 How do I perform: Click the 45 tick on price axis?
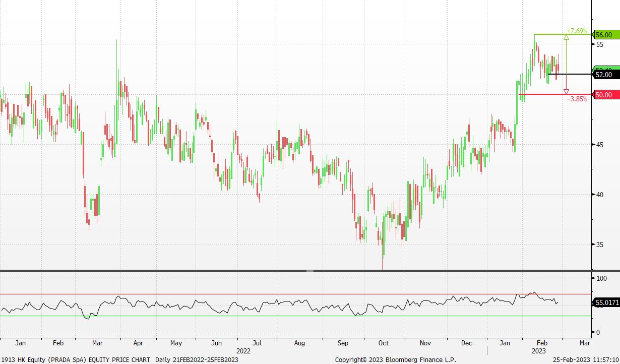click(x=600, y=145)
